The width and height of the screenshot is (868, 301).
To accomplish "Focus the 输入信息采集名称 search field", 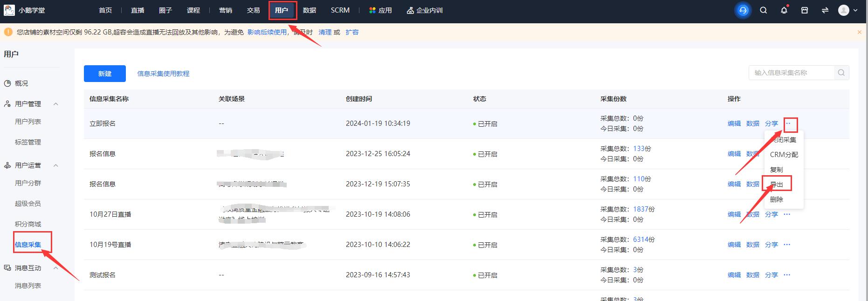I will click(791, 73).
